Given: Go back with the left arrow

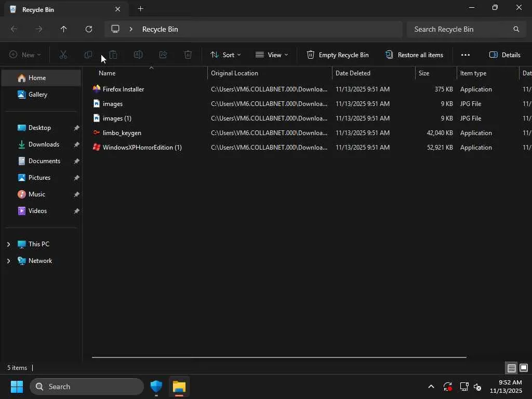Looking at the screenshot, I should point(14,29).
